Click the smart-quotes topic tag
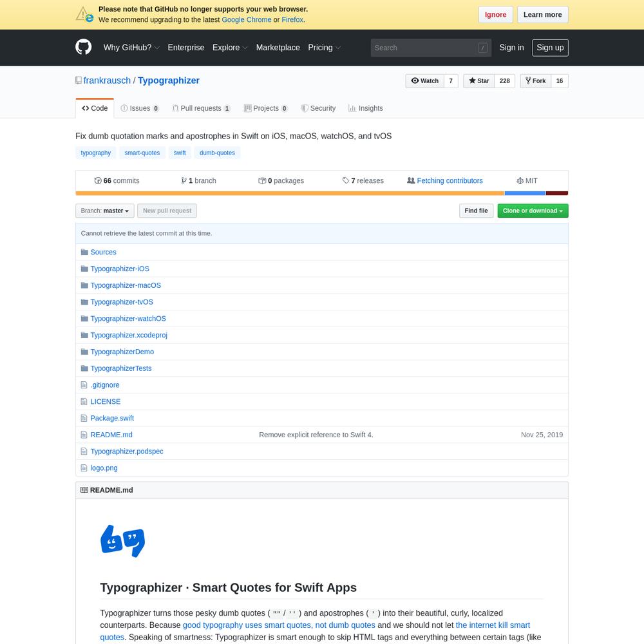This screenshot has height=644, width=644. click(x=142, y=153)
